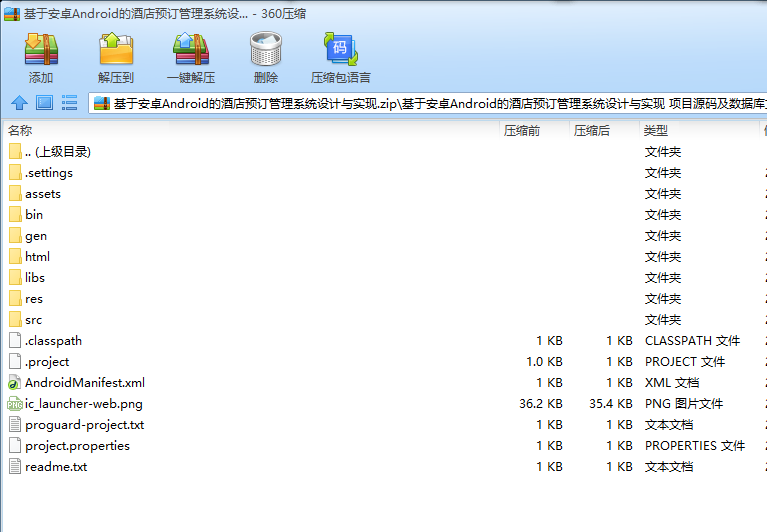767x532 pixels.
Task: Select the 'res' folder name
Action: tap(34, 299)
